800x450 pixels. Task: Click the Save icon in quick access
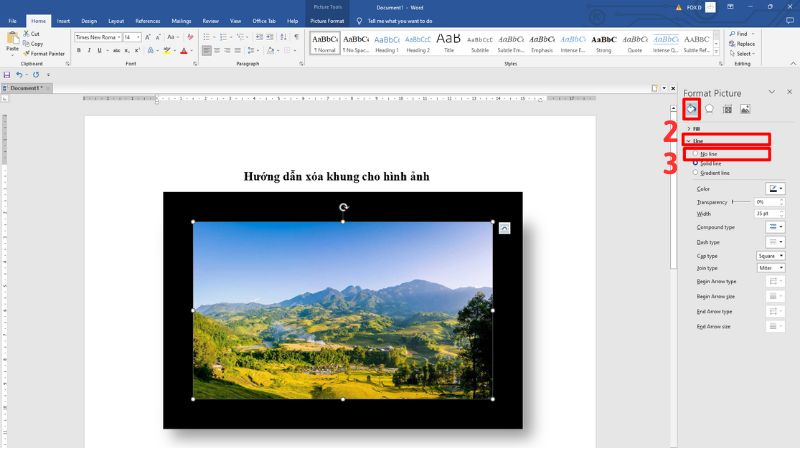click(8, 75)
